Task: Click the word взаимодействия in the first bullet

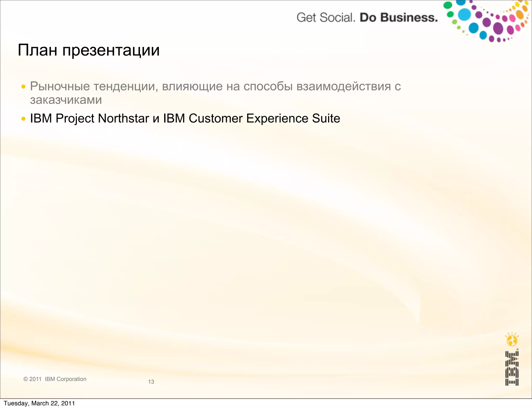Action: [x=343, y=86]
